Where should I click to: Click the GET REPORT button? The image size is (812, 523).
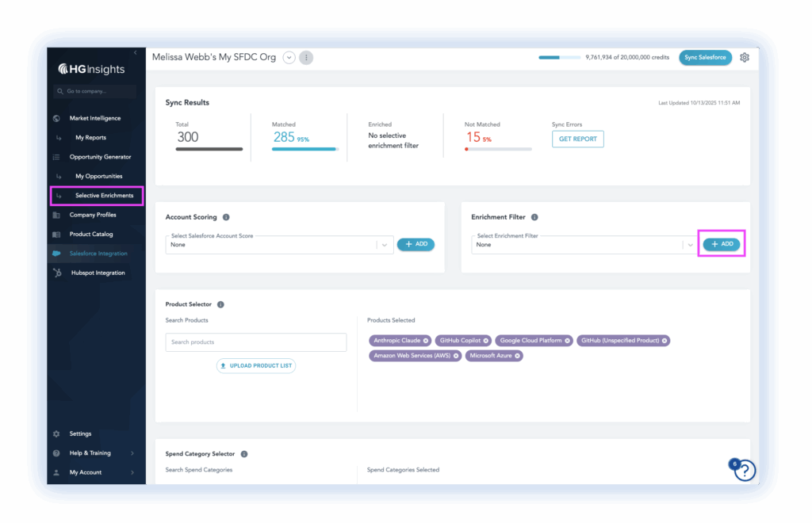pos(577,139)
